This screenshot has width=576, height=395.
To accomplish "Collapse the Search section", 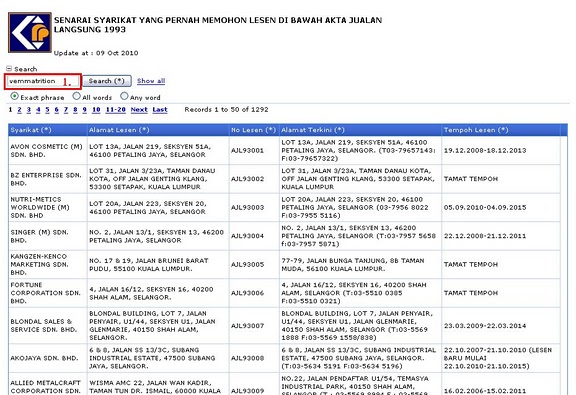I will [9, 69].
